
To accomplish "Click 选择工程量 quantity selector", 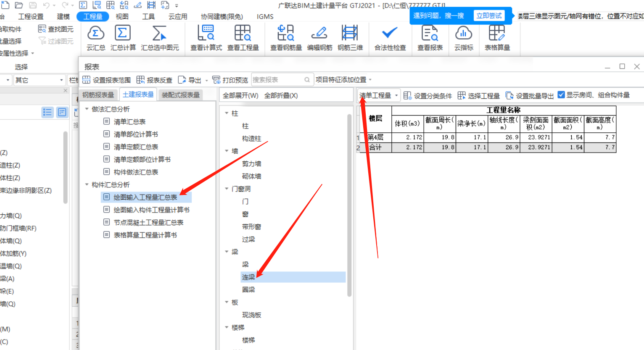I will click(479, 96).
